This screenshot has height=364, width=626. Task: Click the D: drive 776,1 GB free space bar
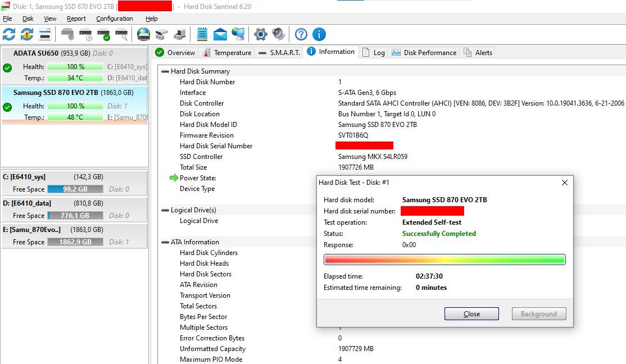click(75, 216)
